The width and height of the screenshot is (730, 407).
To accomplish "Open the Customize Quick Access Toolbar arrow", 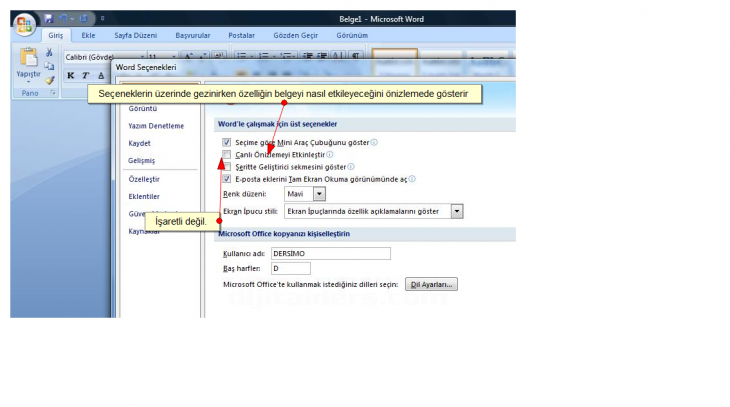I will coord(102,19).
